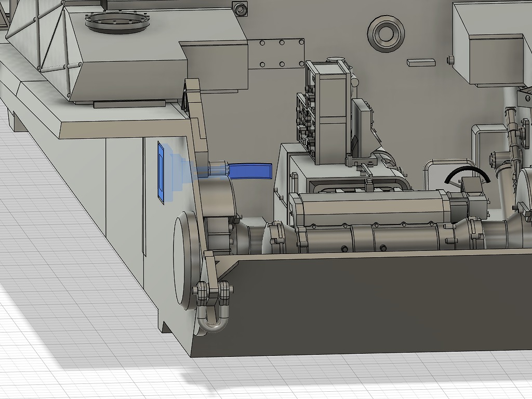Image resolution: width=532 pixels, height=399 pixels.
Task: Select the round port on rear wall
Action: coord(385,34)
